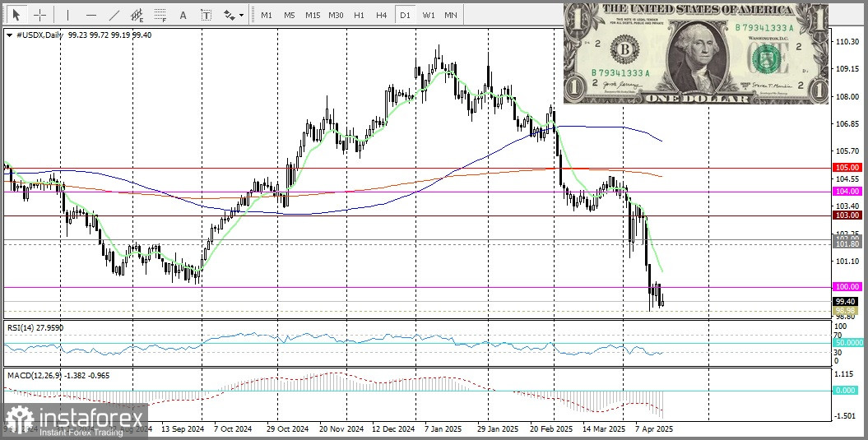
Task: Switch chart to W1 weekly period
Action: point(429,15)
